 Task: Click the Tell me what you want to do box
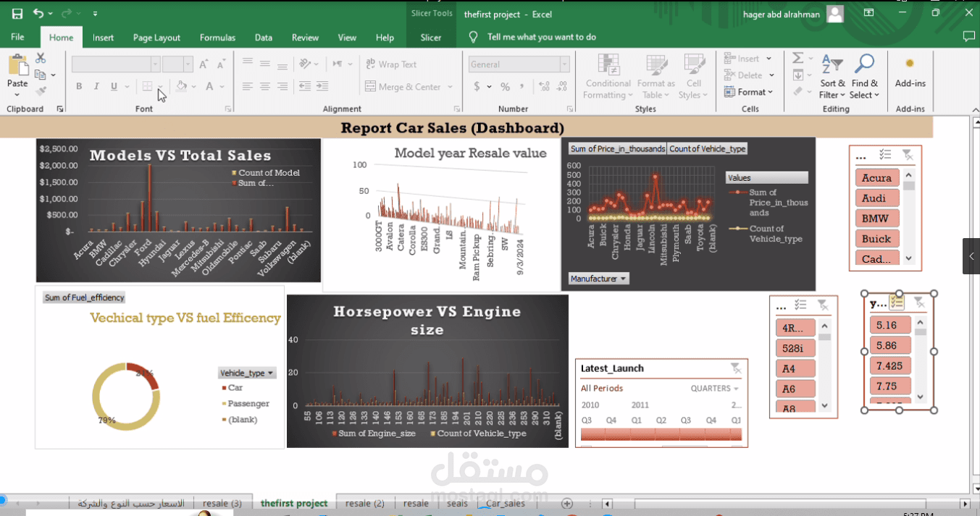pos(542,37)
